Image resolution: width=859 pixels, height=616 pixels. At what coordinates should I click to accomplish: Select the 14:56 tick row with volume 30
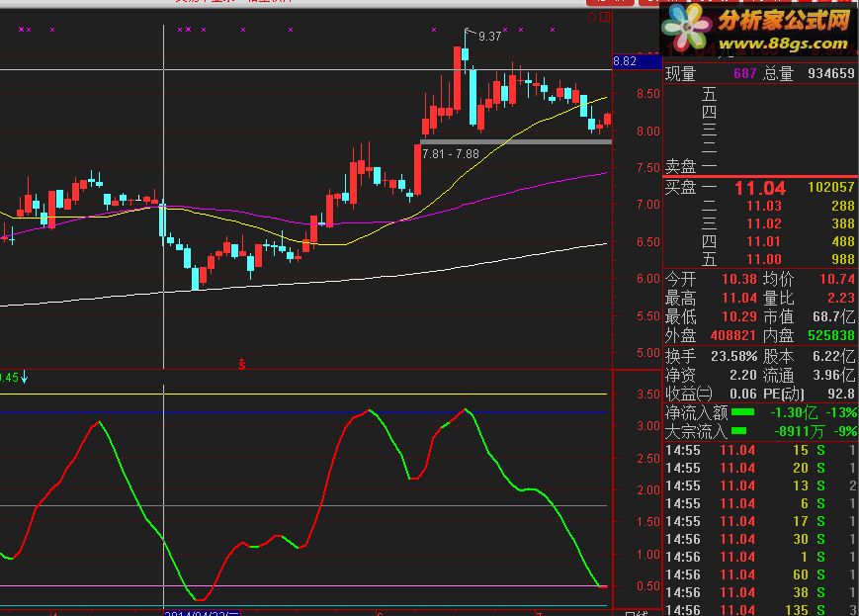[x=761, y=539]
